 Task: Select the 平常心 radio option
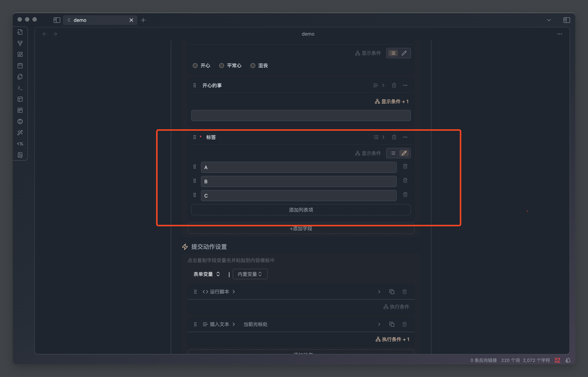(221, 66)
